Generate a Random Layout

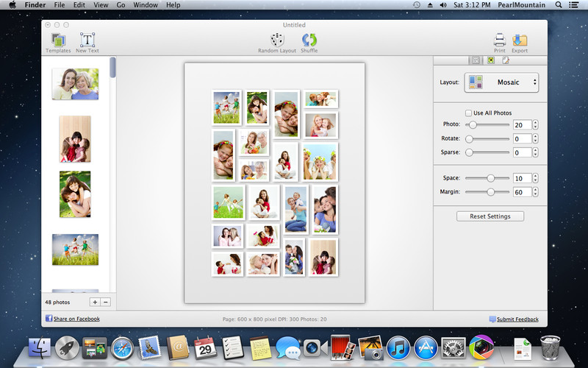(277, 43)
